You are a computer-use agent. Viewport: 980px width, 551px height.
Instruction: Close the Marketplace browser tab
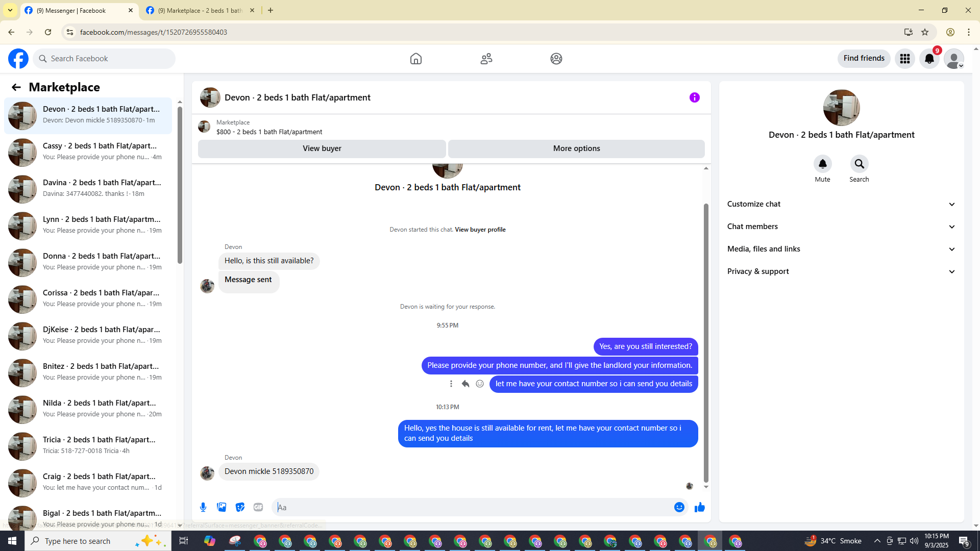click(252, 10)
